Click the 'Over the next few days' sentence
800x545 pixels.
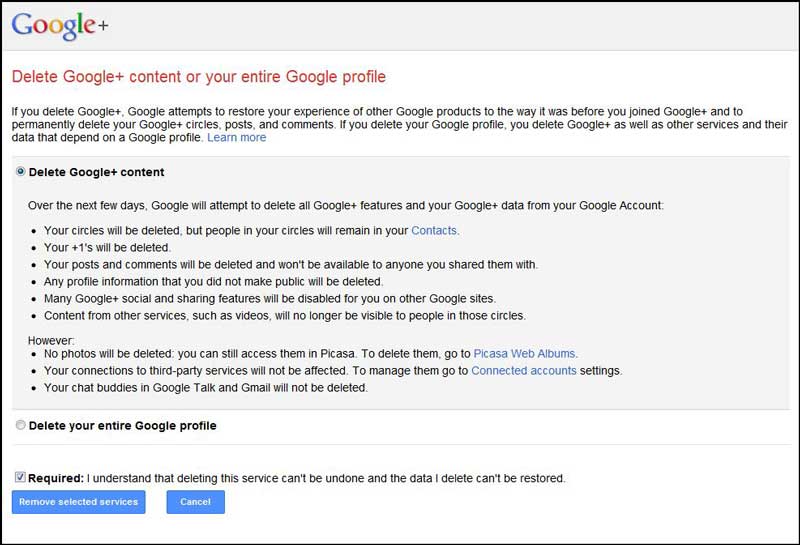click(346, 206)
